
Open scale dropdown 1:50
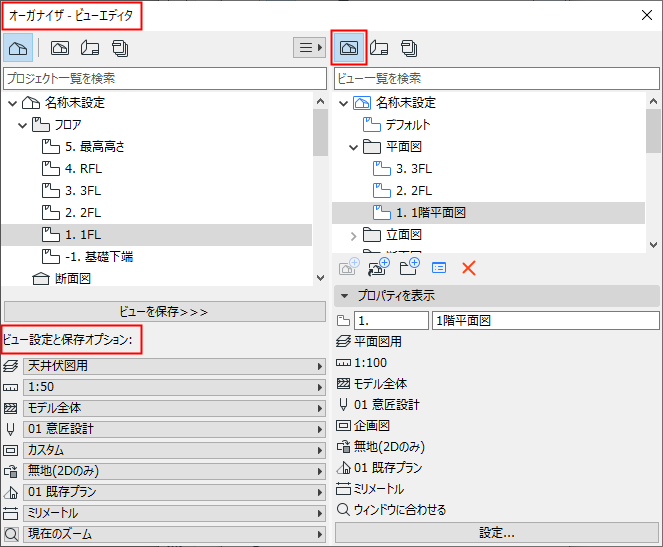pyautogui.click(x=174, y=387)
